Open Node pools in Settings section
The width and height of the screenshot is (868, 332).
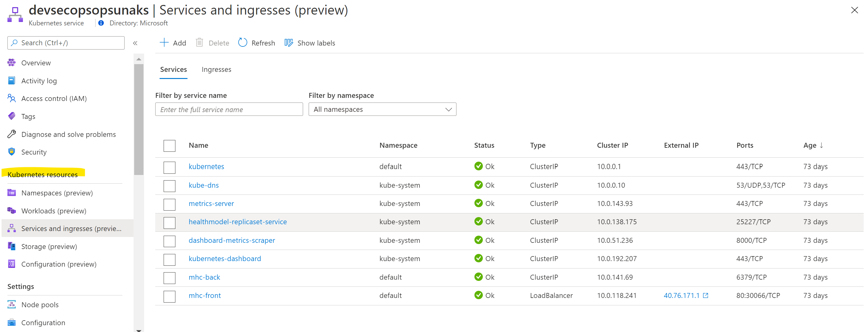40,304
